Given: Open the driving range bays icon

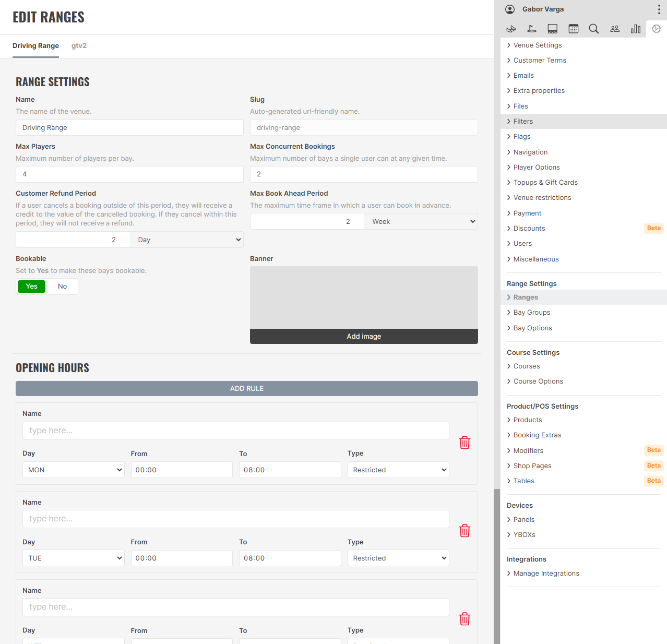Looking at the screenshot, I should click(511, 29).
